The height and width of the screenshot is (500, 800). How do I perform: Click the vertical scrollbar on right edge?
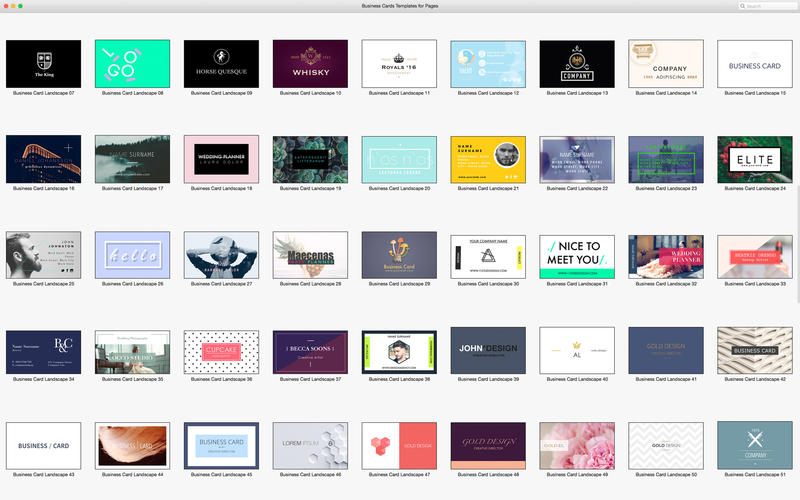[797, 245]
